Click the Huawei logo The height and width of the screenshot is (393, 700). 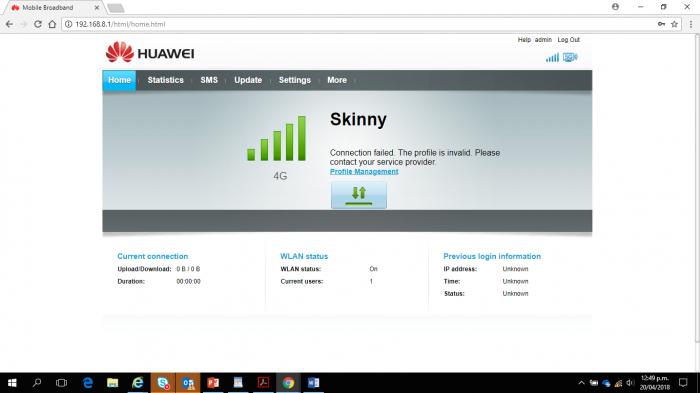pos(150,52)
